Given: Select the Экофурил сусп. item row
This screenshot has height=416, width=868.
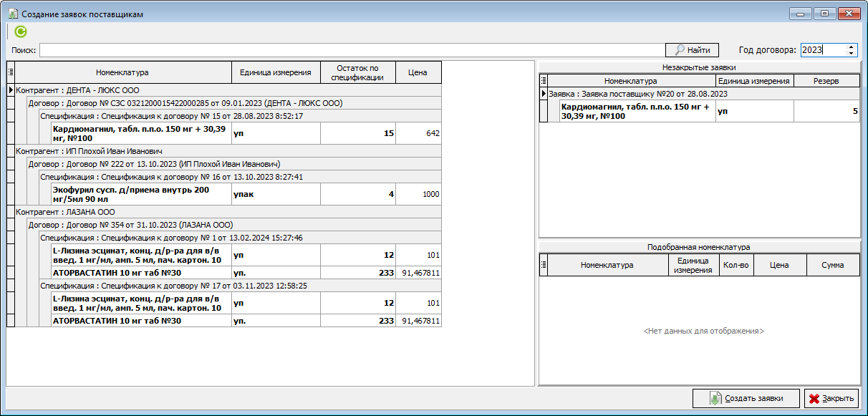Looking at the screenshot, I should pyautogui.click(x=136, y=194).
